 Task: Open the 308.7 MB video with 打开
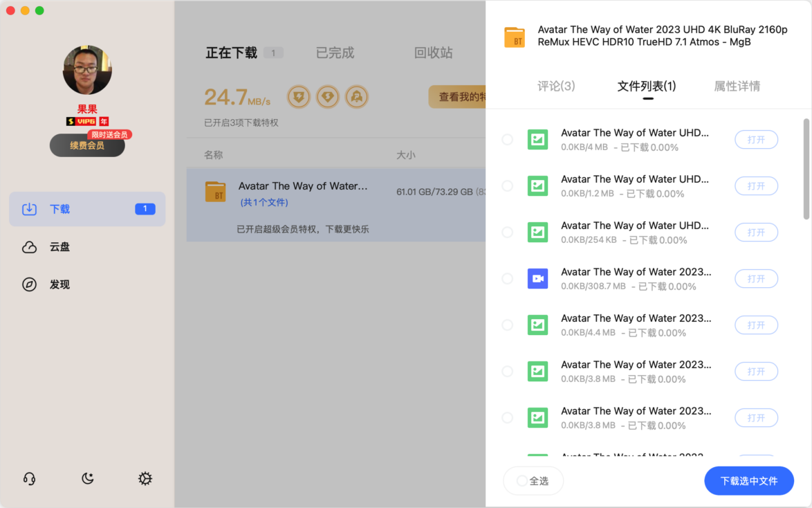tap(756, 279)
